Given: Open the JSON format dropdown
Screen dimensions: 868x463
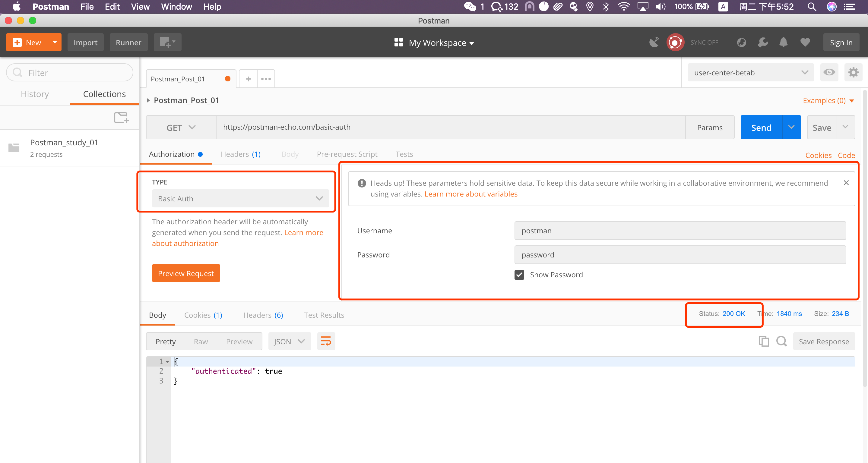Looking at the screenshot, I should pos(290,342).
